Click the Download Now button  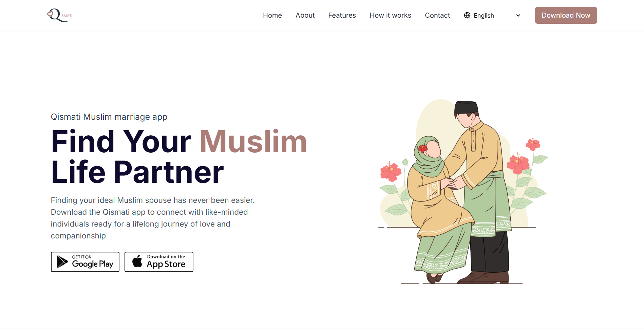pos(566,15)
